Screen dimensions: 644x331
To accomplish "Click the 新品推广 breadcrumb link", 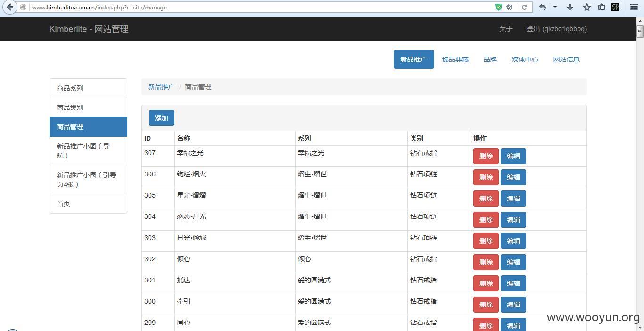I will tap(161, 87).
